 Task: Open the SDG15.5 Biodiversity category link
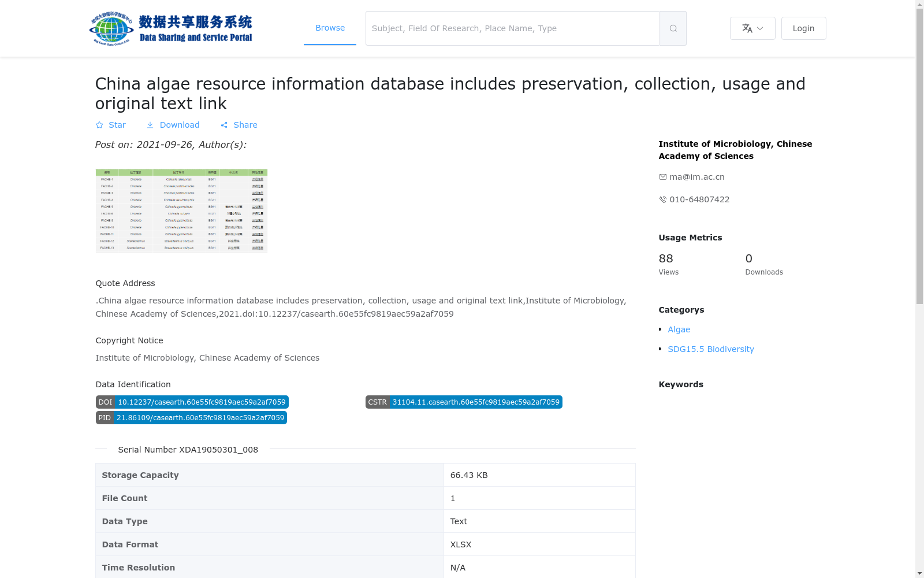(x=711, y=349)
